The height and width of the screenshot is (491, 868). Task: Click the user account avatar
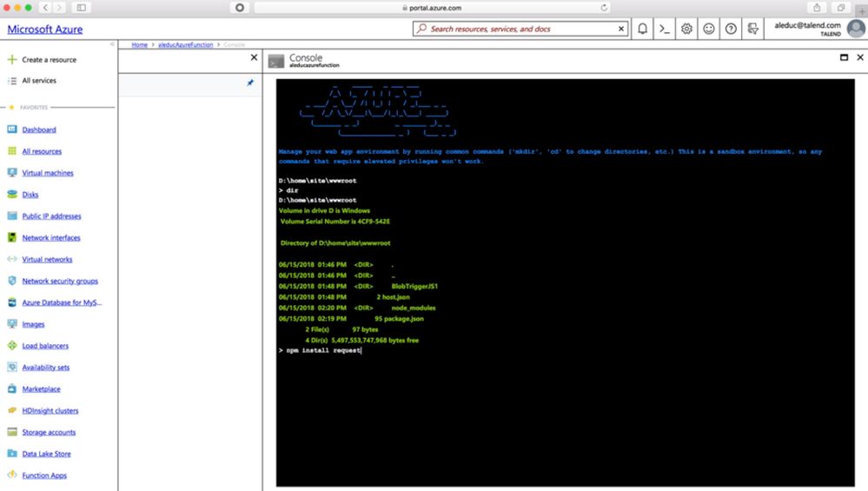click(856, 28)
